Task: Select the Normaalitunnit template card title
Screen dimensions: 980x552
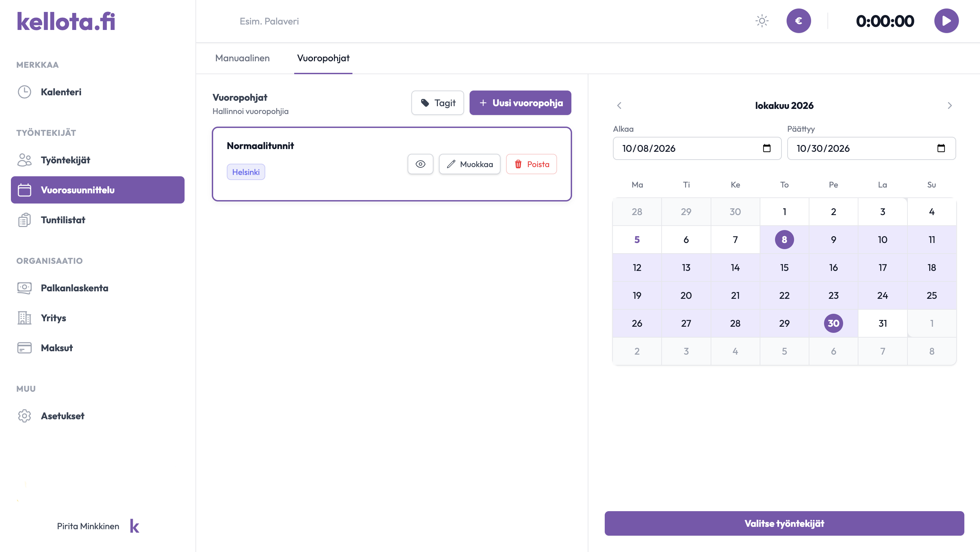Action: pyautogui.click(x=260, y=146)
